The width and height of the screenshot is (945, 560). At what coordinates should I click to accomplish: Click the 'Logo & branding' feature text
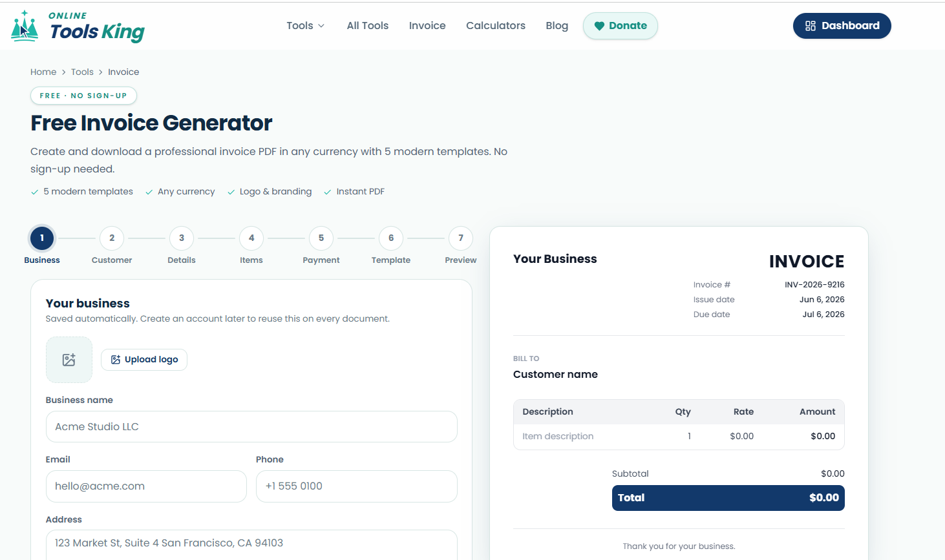275,192
